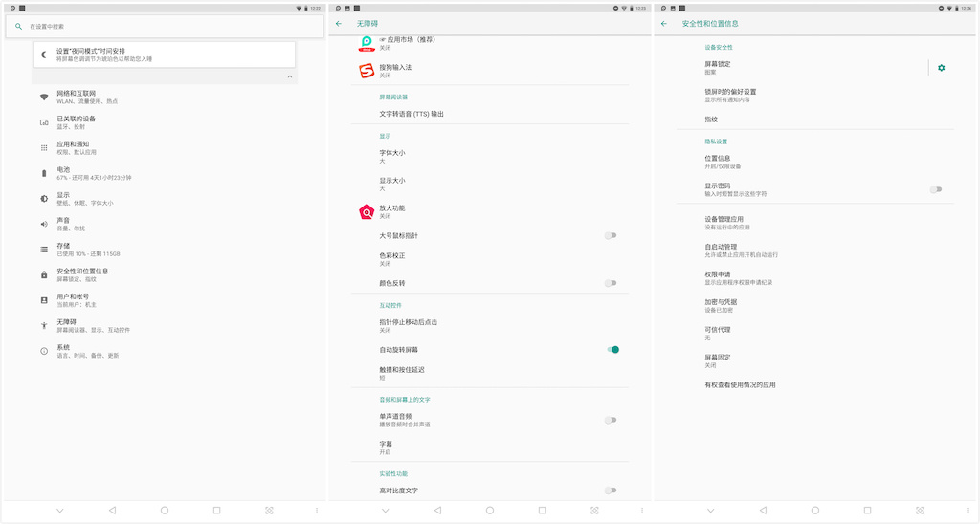Toggle the 显示密码 switch
This screenshot has width=980, height=524.
pyautogui.click(x=936, y=189)
